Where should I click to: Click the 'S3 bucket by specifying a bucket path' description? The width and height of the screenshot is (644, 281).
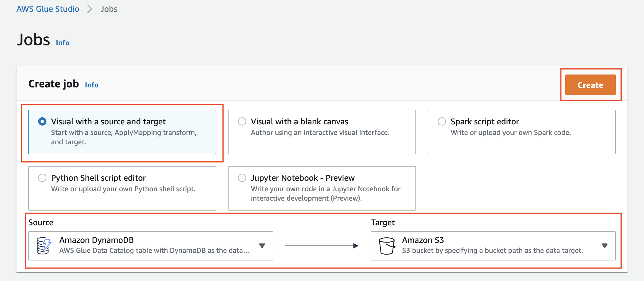pos(492,250)
